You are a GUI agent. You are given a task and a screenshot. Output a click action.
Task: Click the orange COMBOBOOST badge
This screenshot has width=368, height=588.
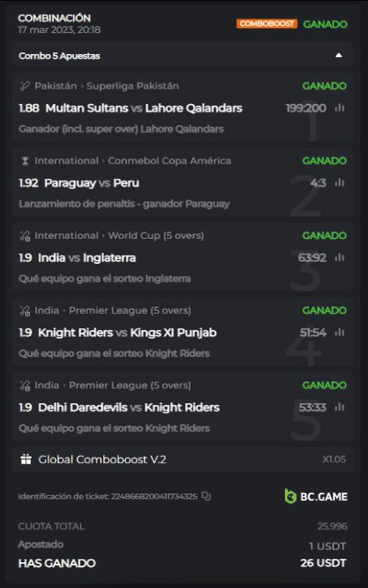point(266,23)
